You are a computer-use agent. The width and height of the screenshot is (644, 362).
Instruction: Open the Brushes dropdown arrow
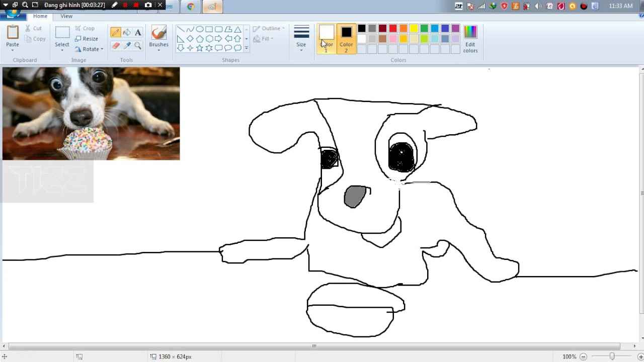(x=158, y=50)
